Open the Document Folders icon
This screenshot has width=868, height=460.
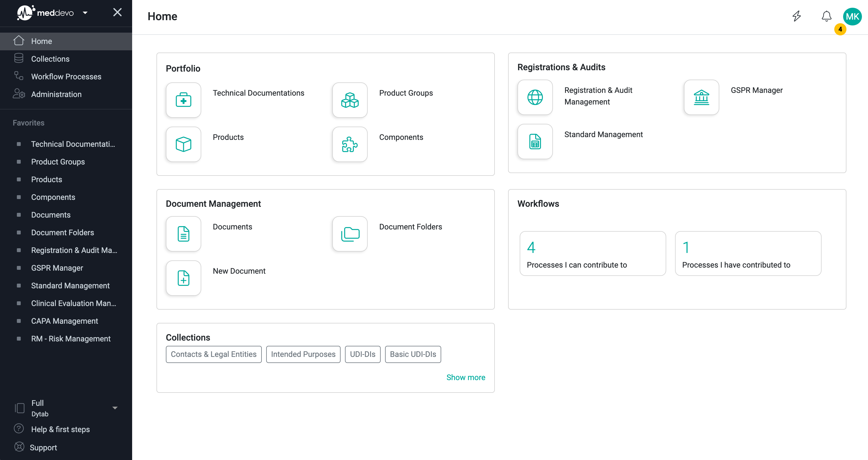[350, 234]
